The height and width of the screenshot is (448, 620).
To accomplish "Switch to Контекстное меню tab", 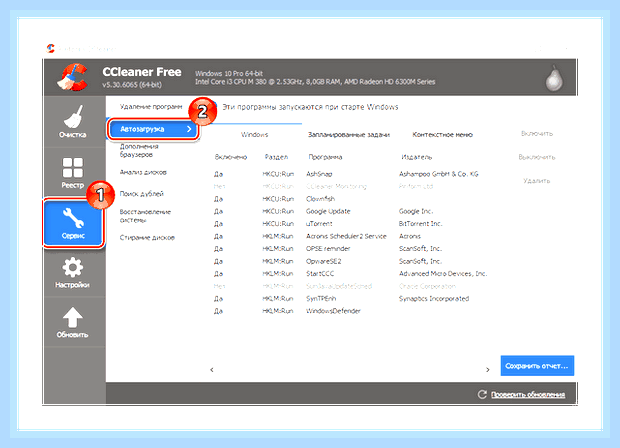I will tap(442, 135).
